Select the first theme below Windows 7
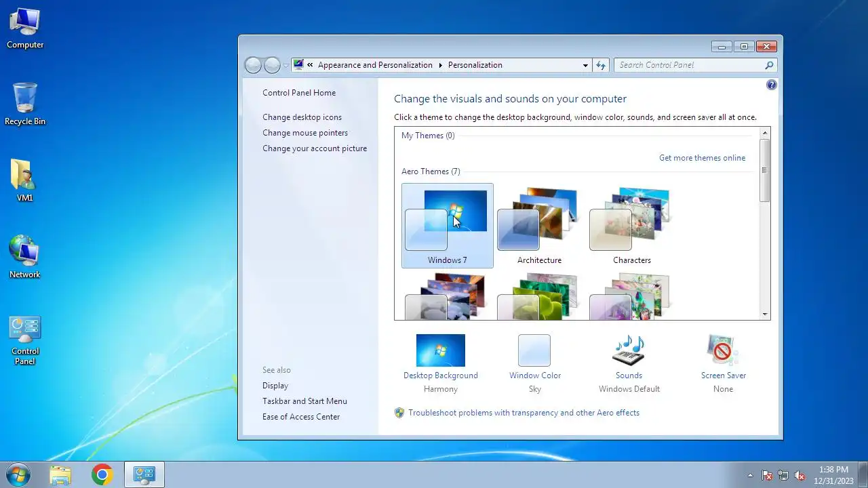Viewport: 868px width, 488px height. coord(446,296)
